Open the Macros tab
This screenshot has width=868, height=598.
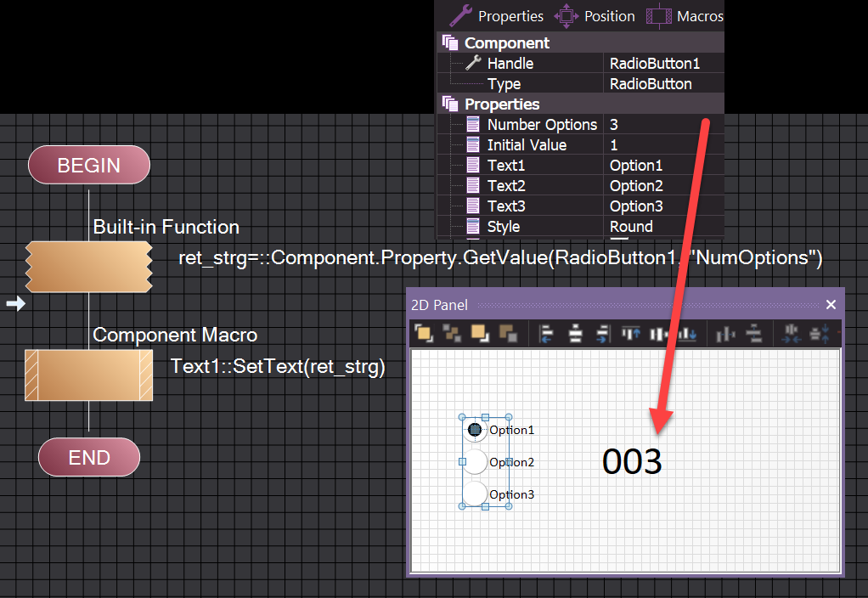[x=686, y=16]
